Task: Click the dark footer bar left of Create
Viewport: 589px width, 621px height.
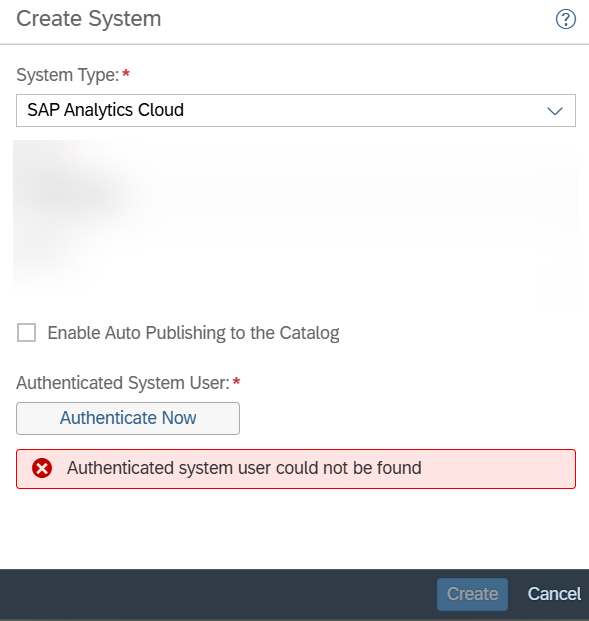Action: coord(218,594)
